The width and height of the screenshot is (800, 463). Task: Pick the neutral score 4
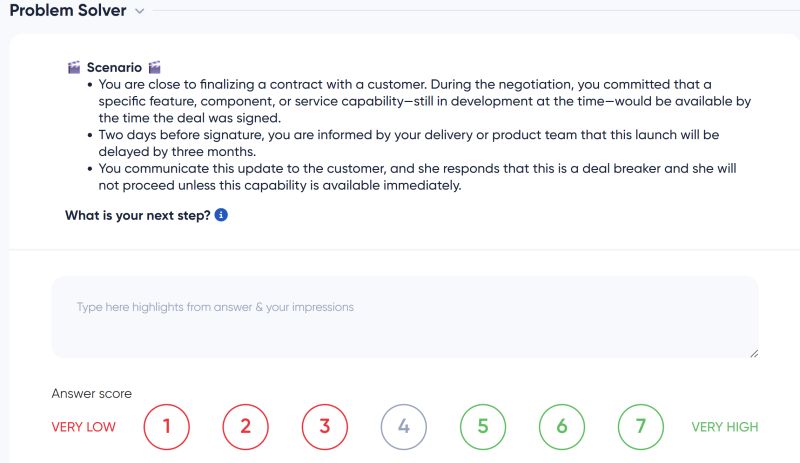pos(404,427)
